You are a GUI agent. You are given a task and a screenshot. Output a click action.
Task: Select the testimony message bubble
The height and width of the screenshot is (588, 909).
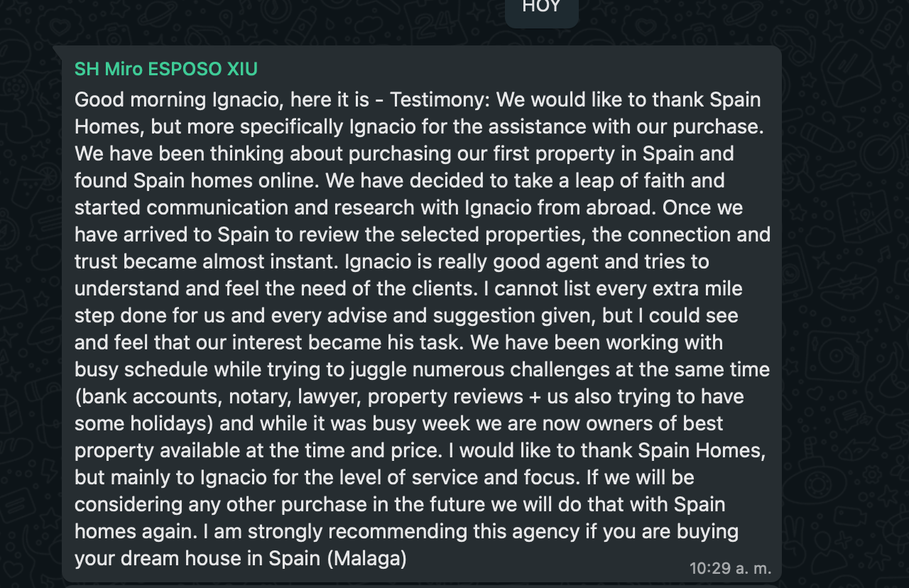tap(419, 312)
